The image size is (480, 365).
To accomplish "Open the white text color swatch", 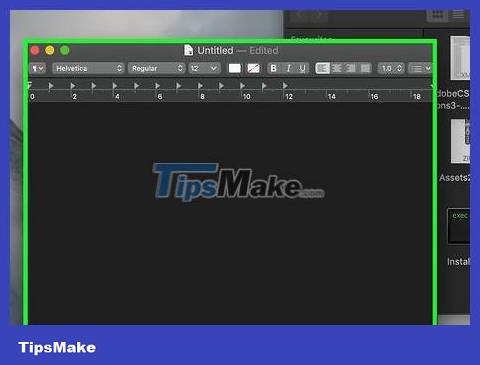I will [x=234, y=68].
